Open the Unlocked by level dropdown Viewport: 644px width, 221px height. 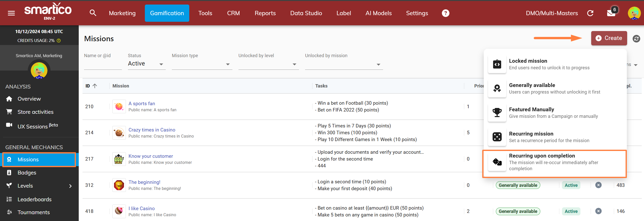tap(269, 64)
